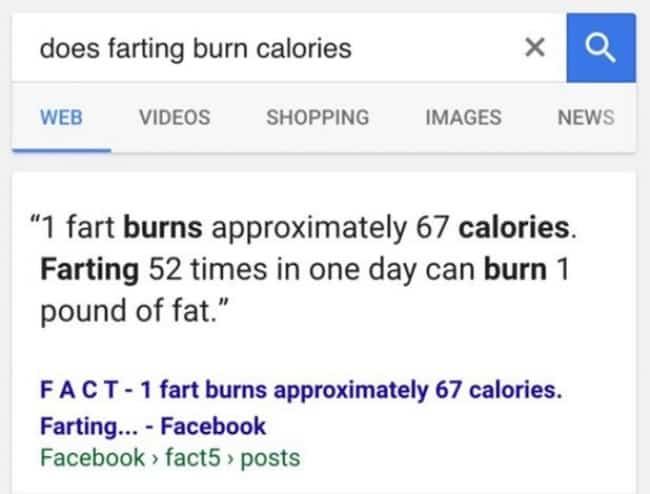Click the bold word "Farting" in the snippet
The image size is (650, 494).
[90, 269]
